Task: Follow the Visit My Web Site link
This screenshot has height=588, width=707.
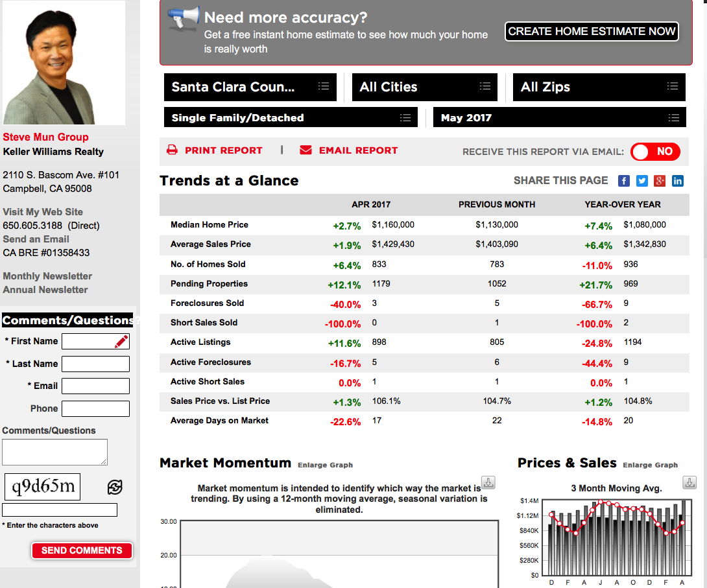Action: (x=43, y=212)
